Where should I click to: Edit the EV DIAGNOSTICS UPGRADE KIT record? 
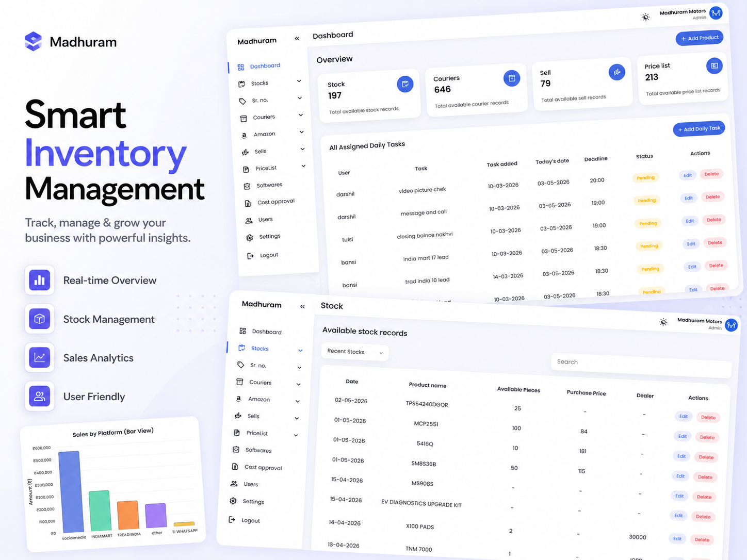pos(678,516)
